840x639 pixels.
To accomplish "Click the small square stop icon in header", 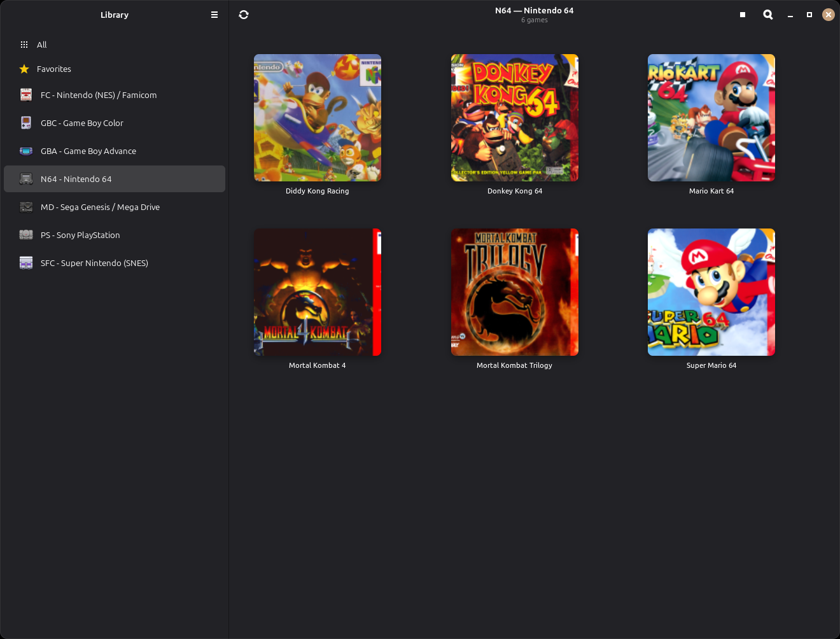I will click(x=743, y=15).
